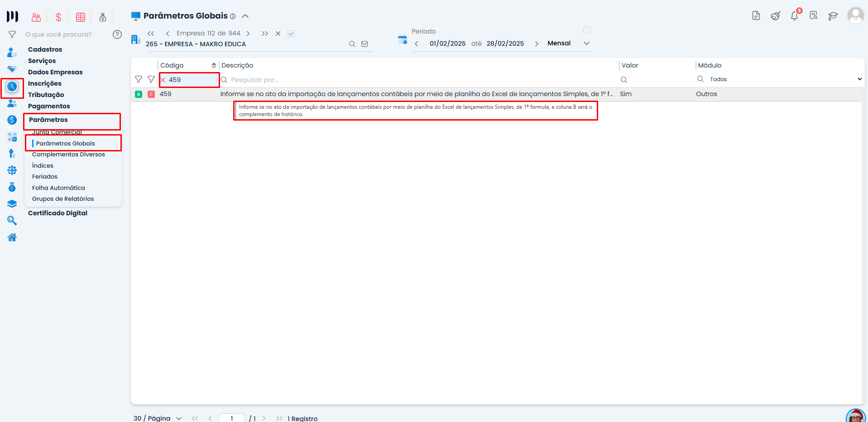Open the magnifying glass search icon in sidebar
Viewport: 868px width, 422px height.
coord(12,220)
